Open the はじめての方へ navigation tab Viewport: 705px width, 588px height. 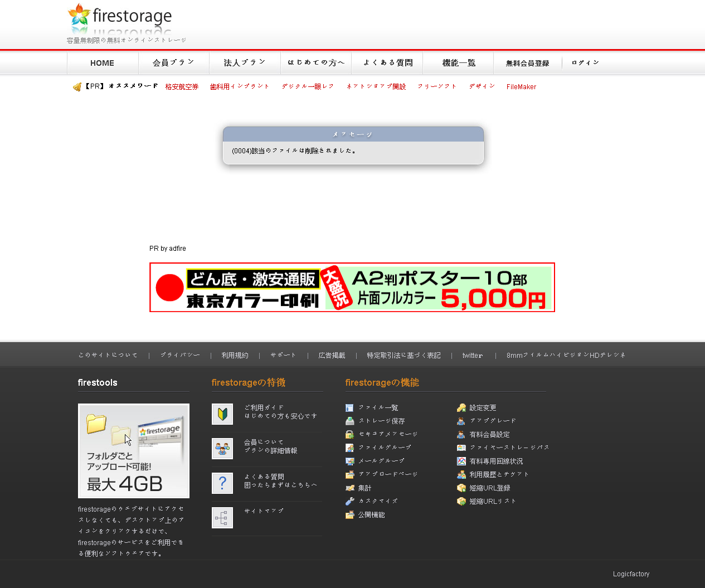[x=316, y=63]
